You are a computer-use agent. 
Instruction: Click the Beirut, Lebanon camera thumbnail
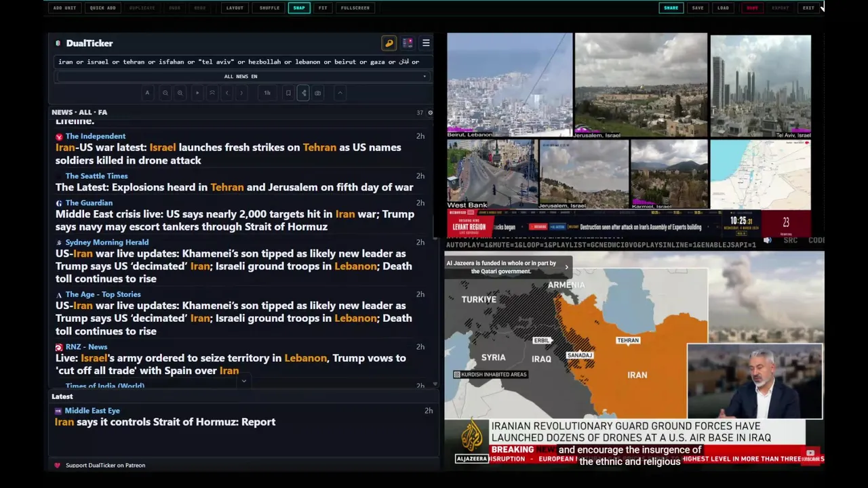point(509,86)
